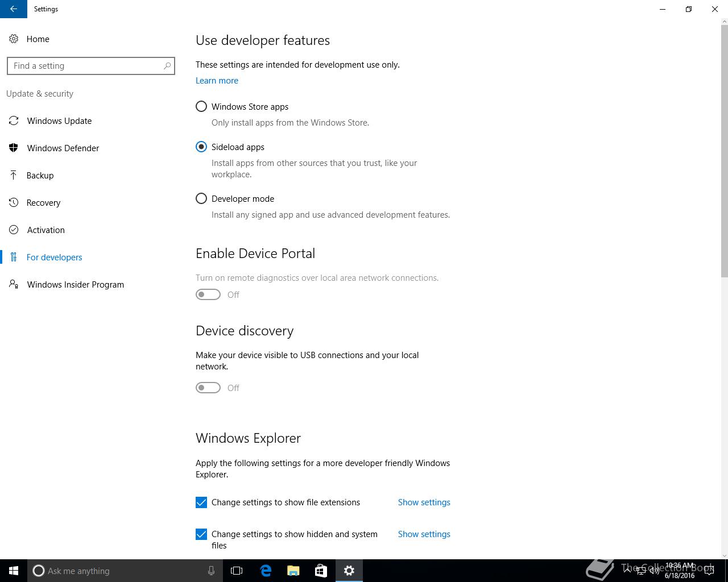Show hidden tray icons chevron
Screen dimensions: 728x582
(x=627, y=571)
